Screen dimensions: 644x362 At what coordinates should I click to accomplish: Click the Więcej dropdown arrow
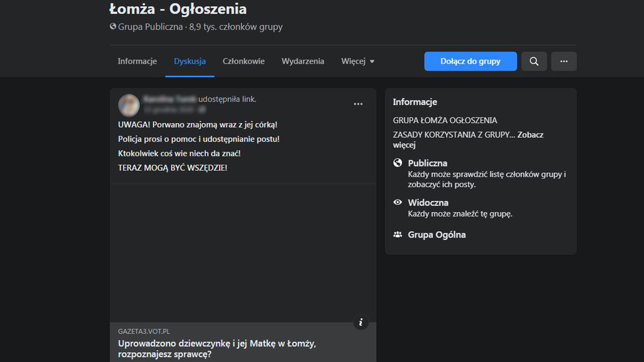click(372, 62)
